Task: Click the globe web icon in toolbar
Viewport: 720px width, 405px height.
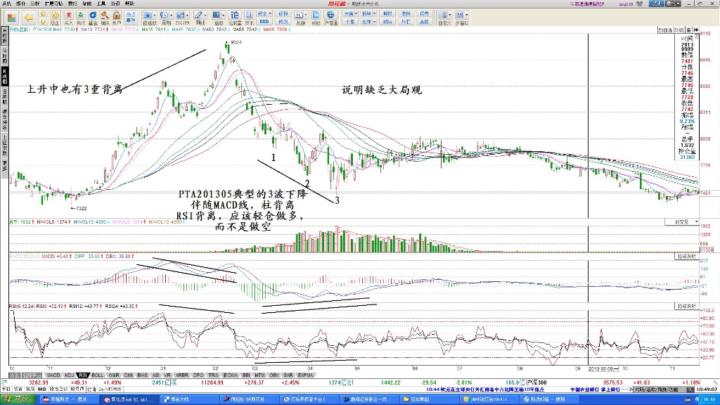Action: 330,16
